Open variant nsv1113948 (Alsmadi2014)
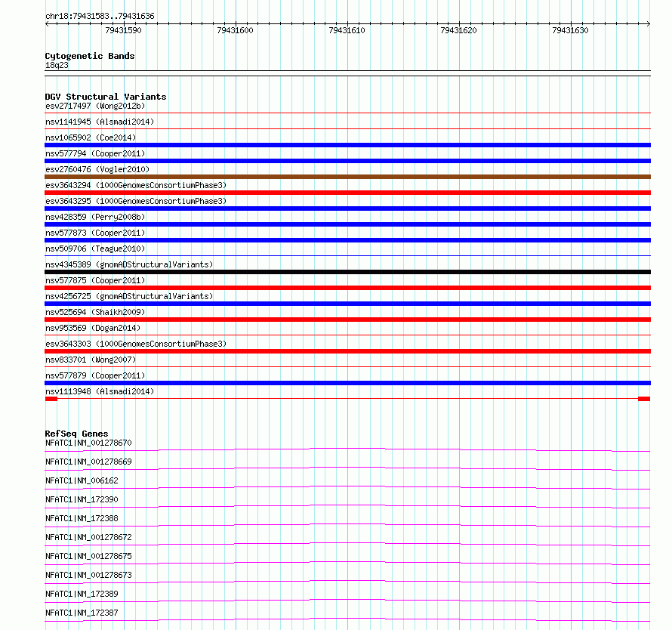The image size is (672, 630). (x=100, y=391)
